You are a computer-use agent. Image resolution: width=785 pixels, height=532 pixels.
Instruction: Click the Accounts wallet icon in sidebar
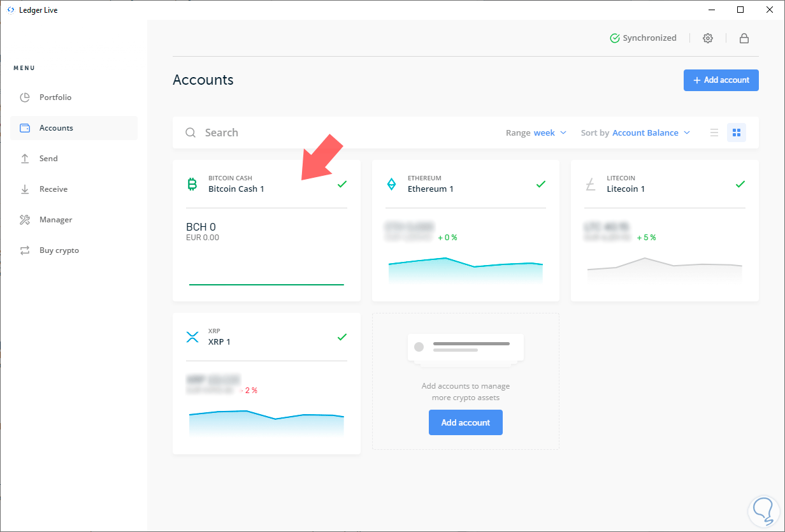[25, 128]
